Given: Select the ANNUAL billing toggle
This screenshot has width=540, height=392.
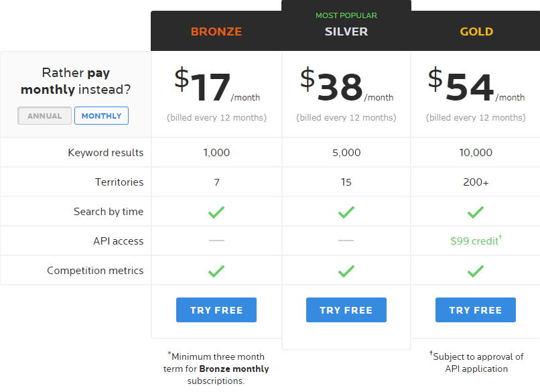Looking at the screenshot, I should (x=44, y=116).
